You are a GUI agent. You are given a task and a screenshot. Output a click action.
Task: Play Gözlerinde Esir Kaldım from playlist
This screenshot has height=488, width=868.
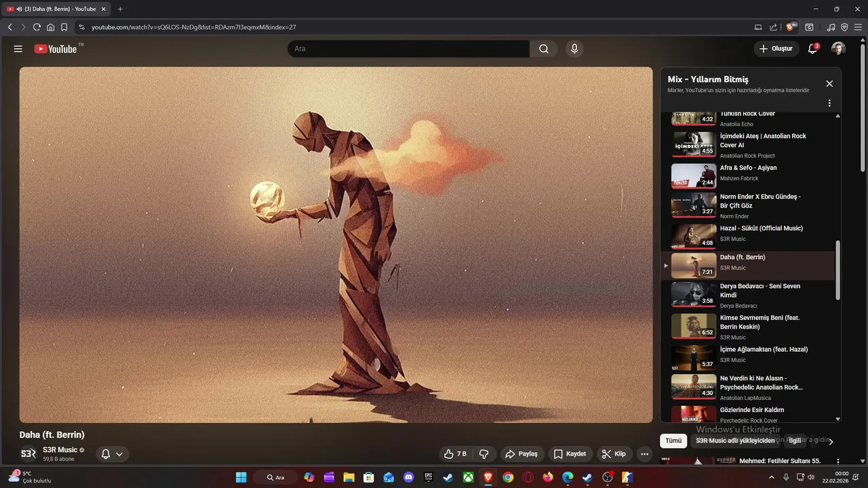pos(748,413)
